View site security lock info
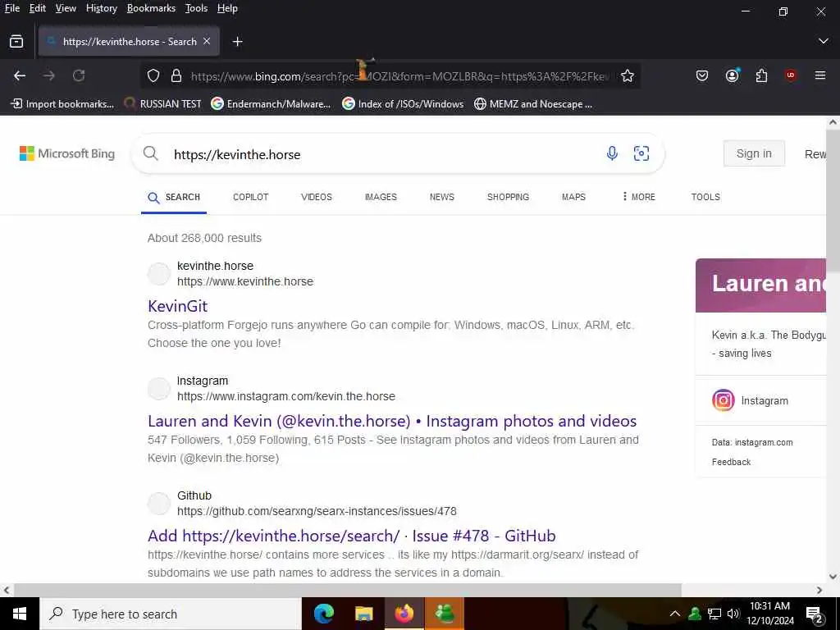This screenshot has width=840, height=630. [176, 76]
